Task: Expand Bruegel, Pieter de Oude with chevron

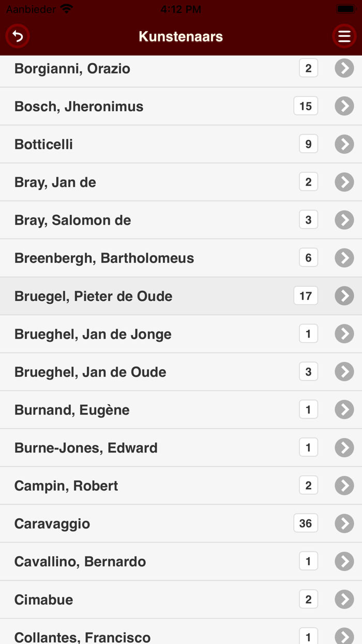Action: click(x=344, y=296)
